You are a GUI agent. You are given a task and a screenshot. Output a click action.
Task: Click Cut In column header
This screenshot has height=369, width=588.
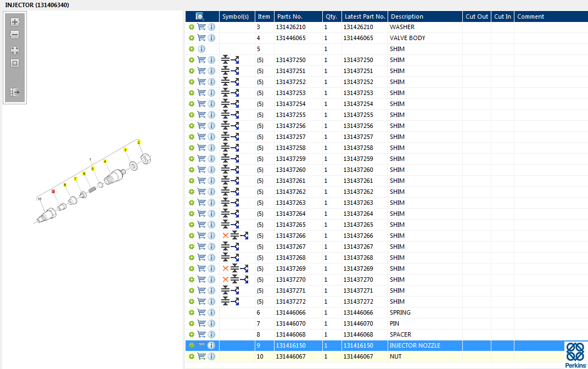[502, 16]
